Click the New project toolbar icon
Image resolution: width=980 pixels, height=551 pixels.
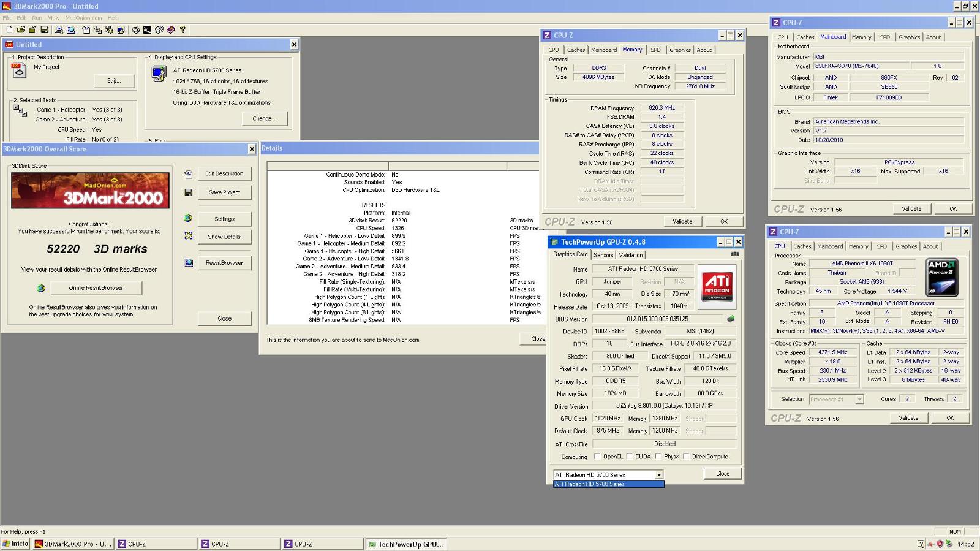click(9, 29)
